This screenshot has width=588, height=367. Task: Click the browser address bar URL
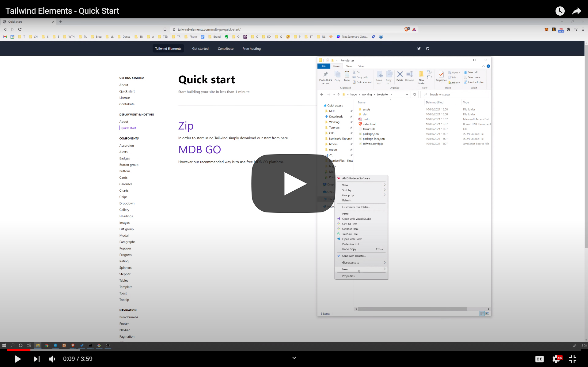click(x=209, y=29)
